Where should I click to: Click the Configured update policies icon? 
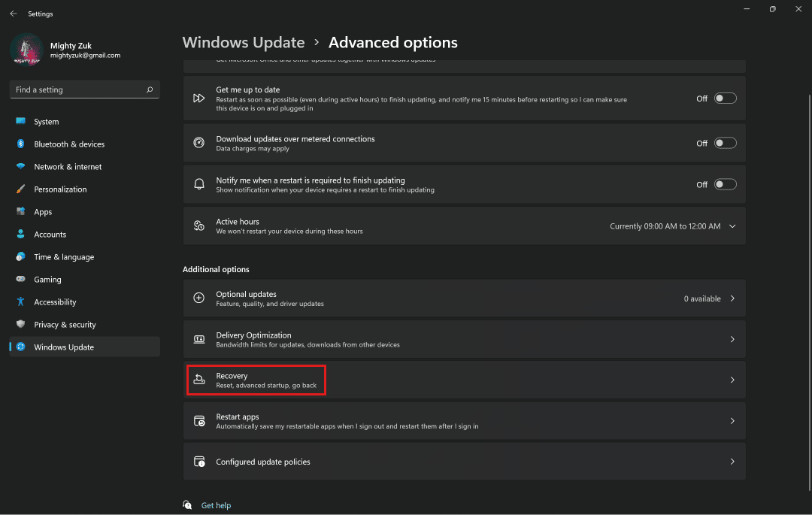(198, 461)
